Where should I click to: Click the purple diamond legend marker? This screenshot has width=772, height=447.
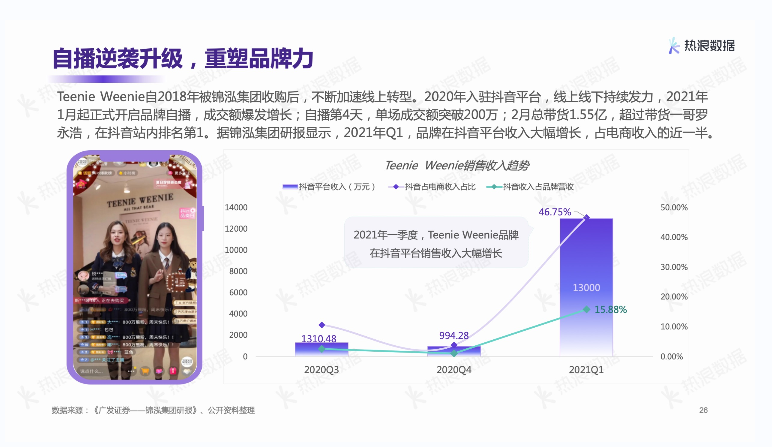[x=396, y=187]
